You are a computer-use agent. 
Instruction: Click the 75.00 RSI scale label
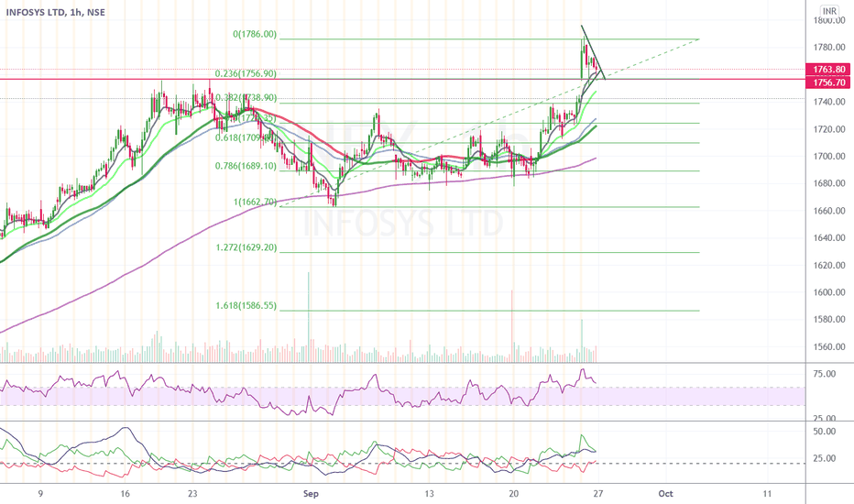tap(824, 374)
